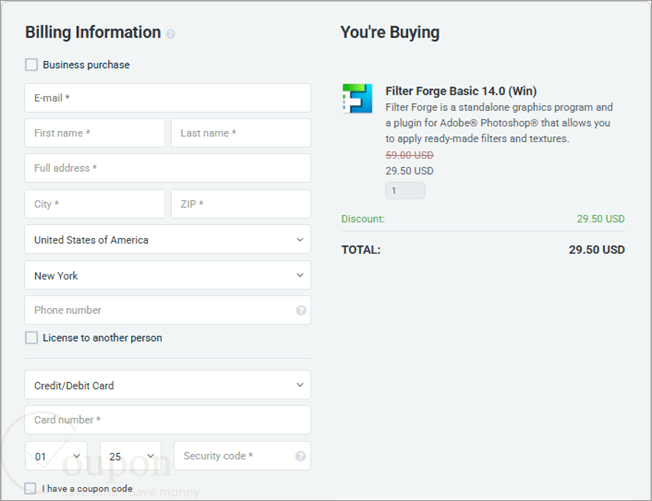This screenshot has height=501, width=652.
Task: Click the ZIP field
Action: click(x=241, y=204)
